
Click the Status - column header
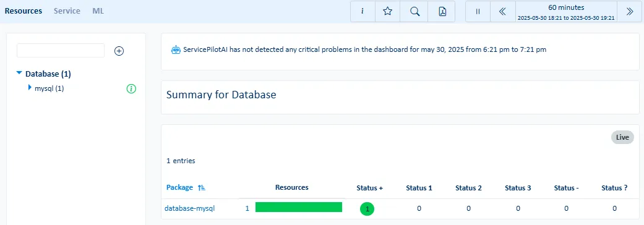pos(567,188)
